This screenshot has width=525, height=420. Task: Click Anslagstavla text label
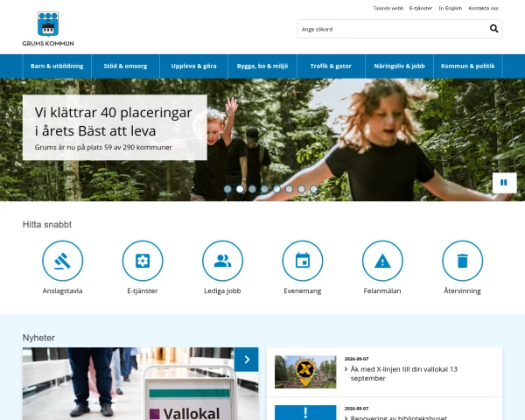(63, 290)
